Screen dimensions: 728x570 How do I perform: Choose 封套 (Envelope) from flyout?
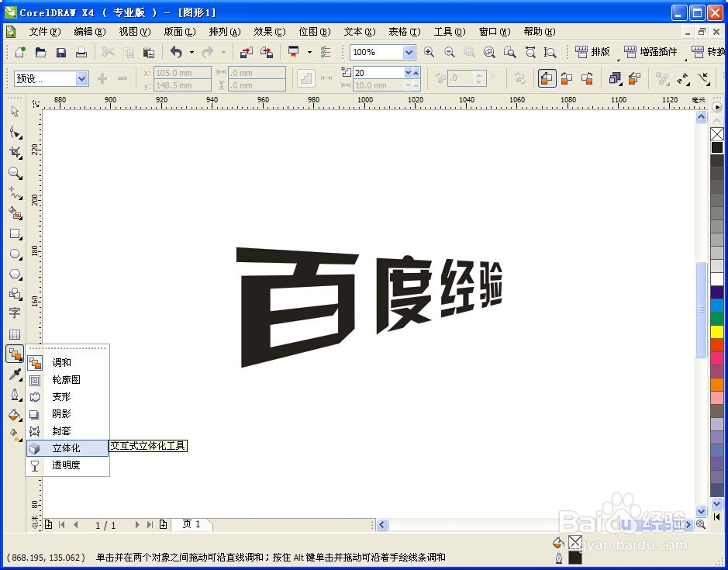coord(67,431)
